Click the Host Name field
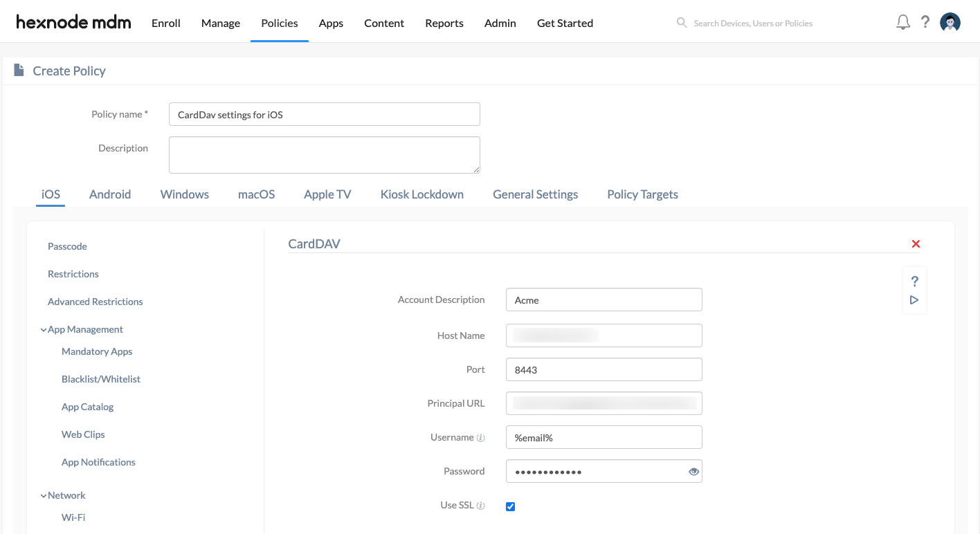This screenshot has height=534, width=980. (604, 335)
